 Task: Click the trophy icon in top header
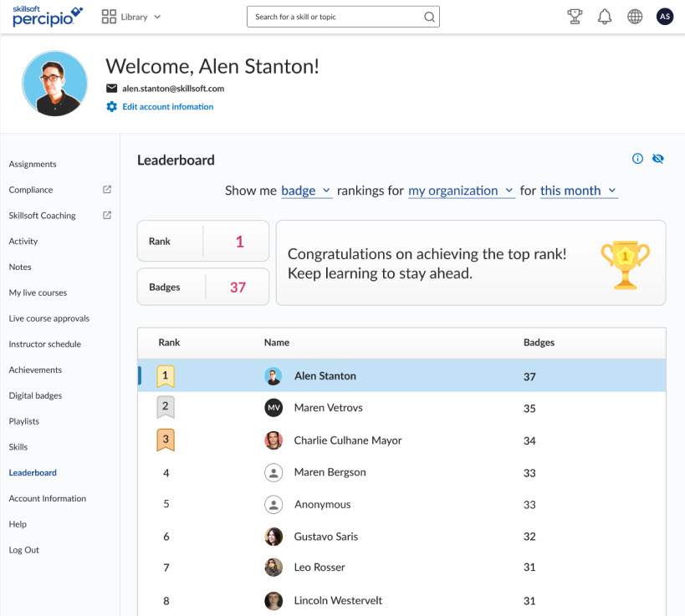click(x=575, y=17)
